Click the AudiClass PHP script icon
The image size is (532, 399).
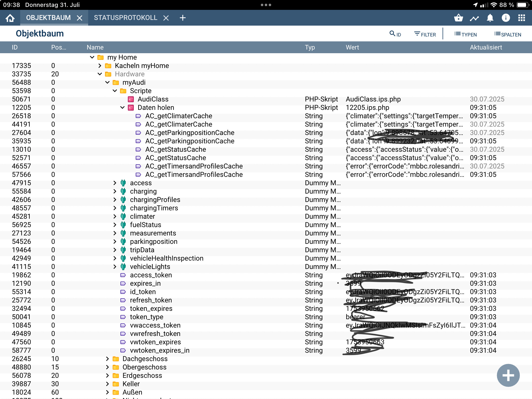click(x=131, y=99)
